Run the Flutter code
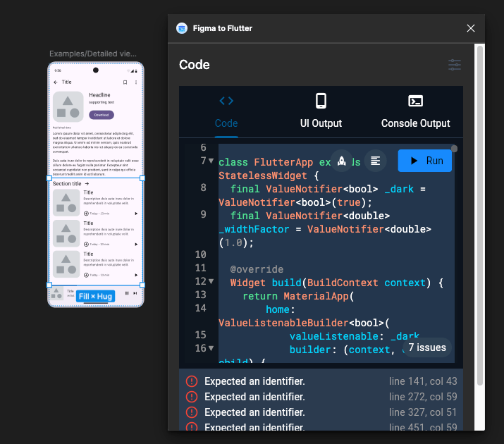This screenshot has width=504, height=444. click(x=424, y=161)
